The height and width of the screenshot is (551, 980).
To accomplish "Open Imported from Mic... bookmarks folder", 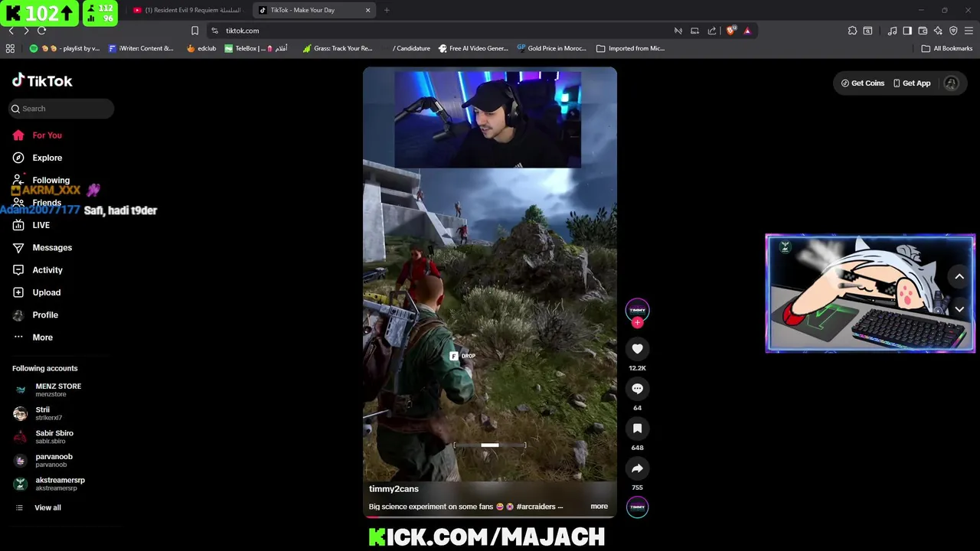I will (631, 48).
